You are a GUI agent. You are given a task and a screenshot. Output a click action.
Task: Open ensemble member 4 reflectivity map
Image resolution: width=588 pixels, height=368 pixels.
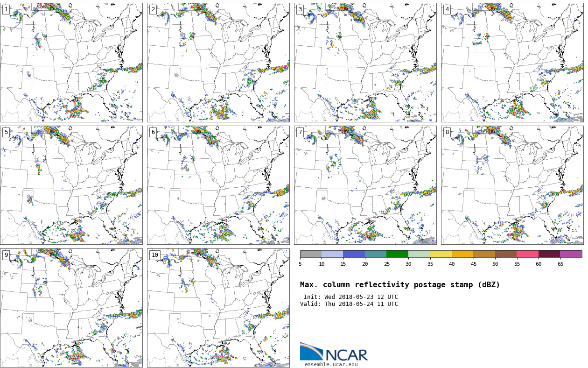(x=512, y=63)
